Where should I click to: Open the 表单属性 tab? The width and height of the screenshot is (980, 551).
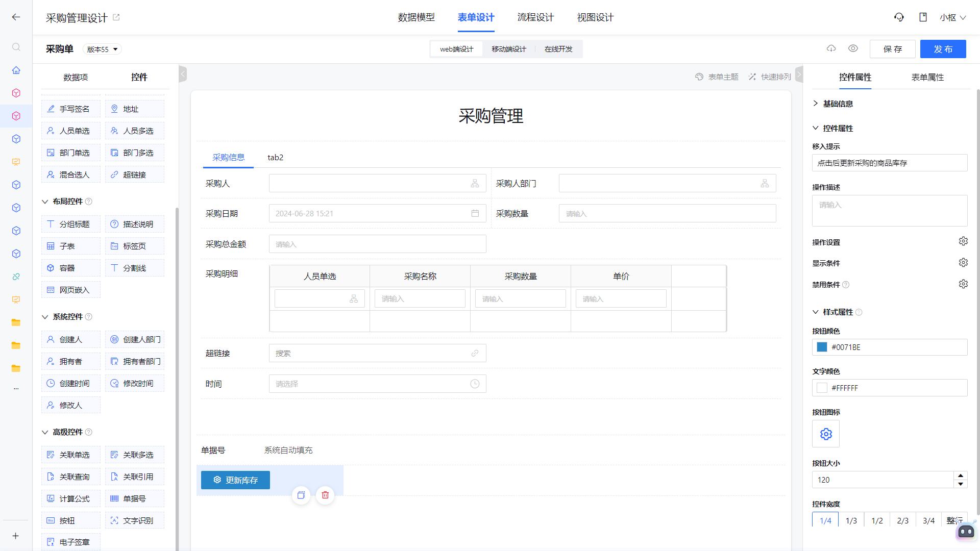click(x=927, y=77)
